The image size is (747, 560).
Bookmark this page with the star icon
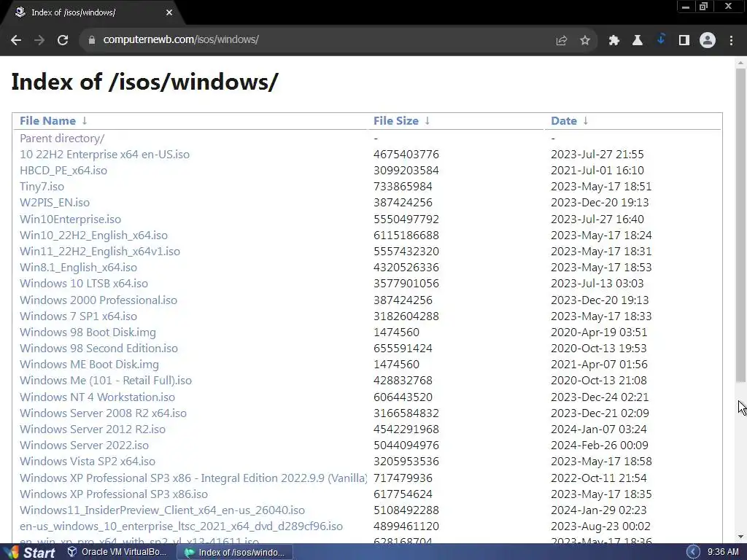(x=585, y=41)
